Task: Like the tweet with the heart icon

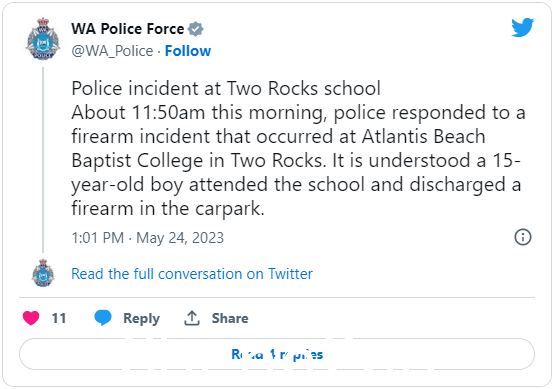Action: (31, 318)
